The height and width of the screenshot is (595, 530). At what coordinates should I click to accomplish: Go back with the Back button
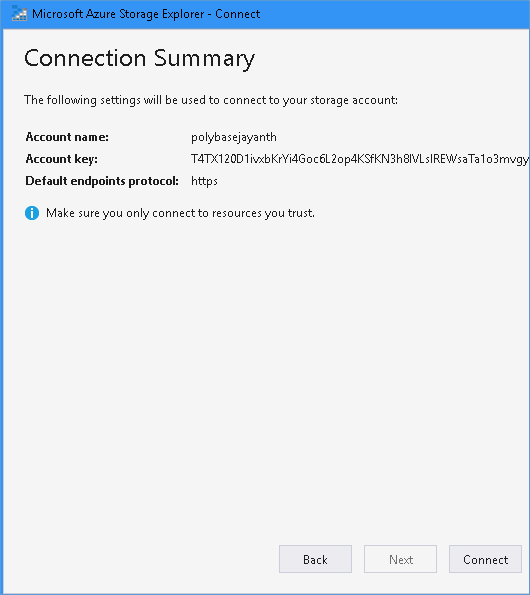click(315, 559)
